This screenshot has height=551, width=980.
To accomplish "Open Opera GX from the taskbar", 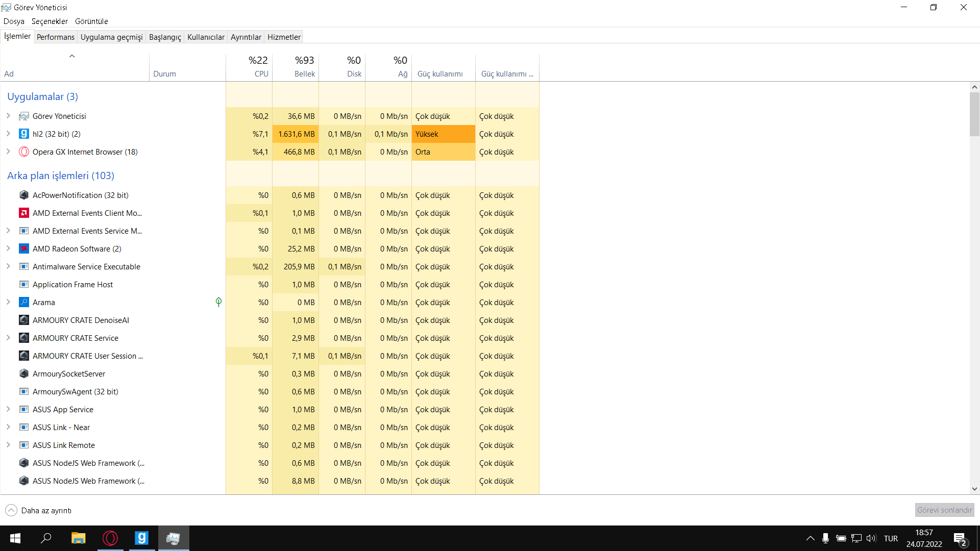I will click(110, 538).
